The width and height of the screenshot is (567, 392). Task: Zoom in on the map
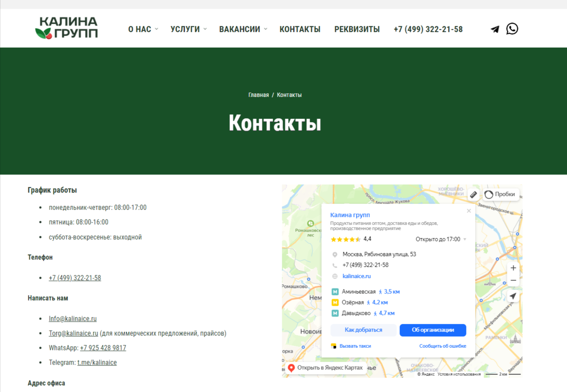513,268
